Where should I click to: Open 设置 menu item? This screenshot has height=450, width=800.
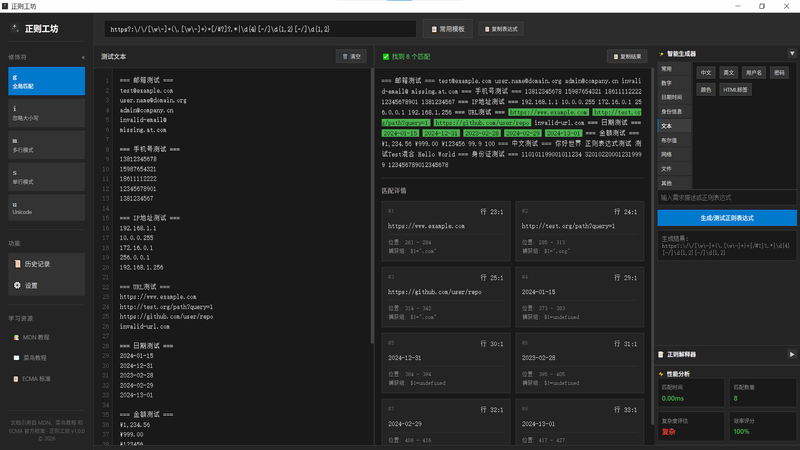(46, 285)
